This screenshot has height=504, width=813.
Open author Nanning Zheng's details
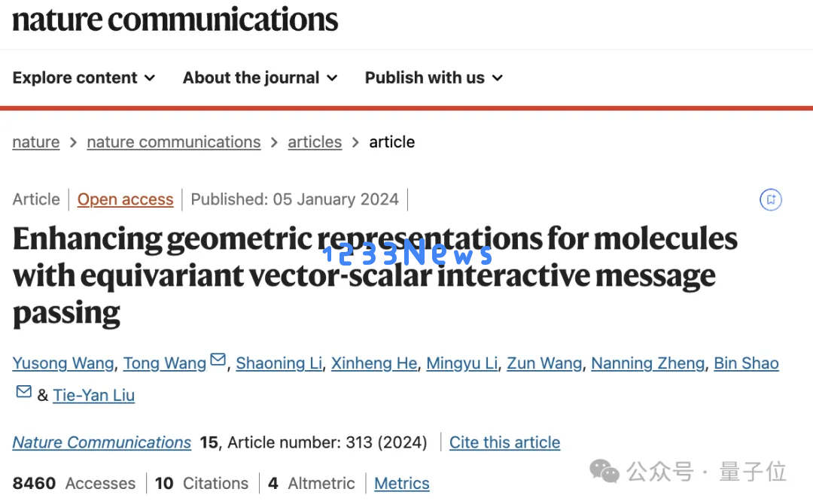[x=647, y=363]
